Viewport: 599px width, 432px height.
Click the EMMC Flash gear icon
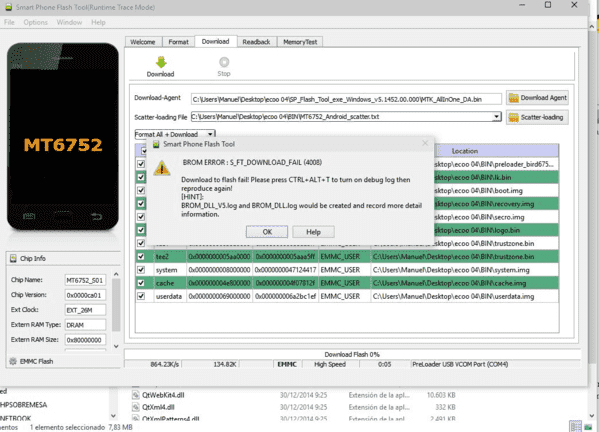pyautogui.click(x=13, y=361)
